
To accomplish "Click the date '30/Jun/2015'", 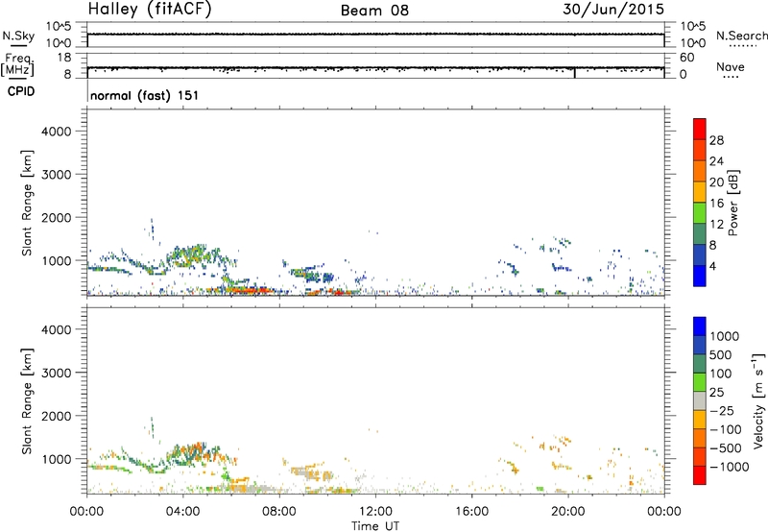I will pos(613,10).
